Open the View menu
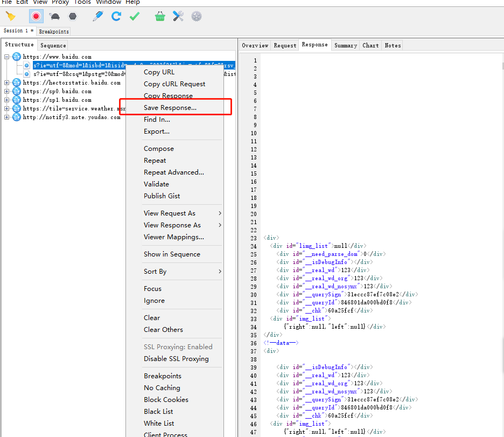The height and width of the screenshot is (437, 504). (x=40, y=2)
